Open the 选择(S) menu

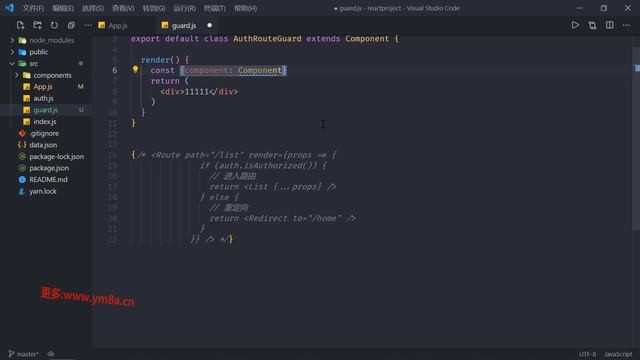tap(93, 8)
